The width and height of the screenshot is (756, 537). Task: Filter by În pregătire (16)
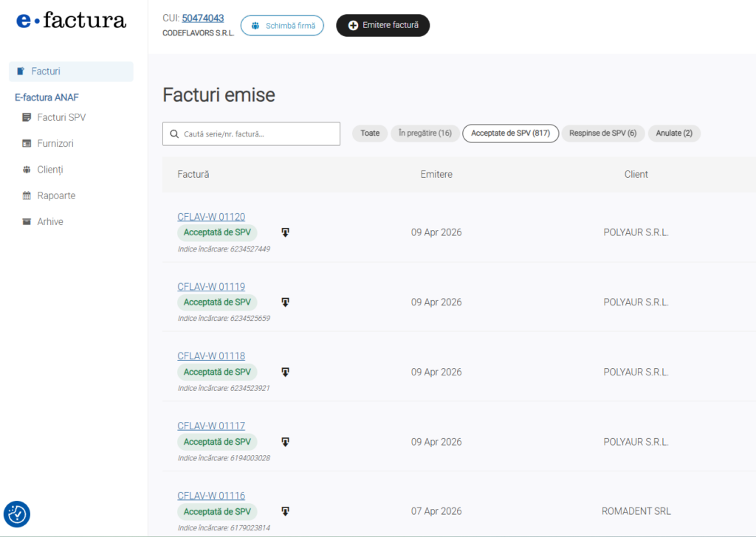click(425, 134)
